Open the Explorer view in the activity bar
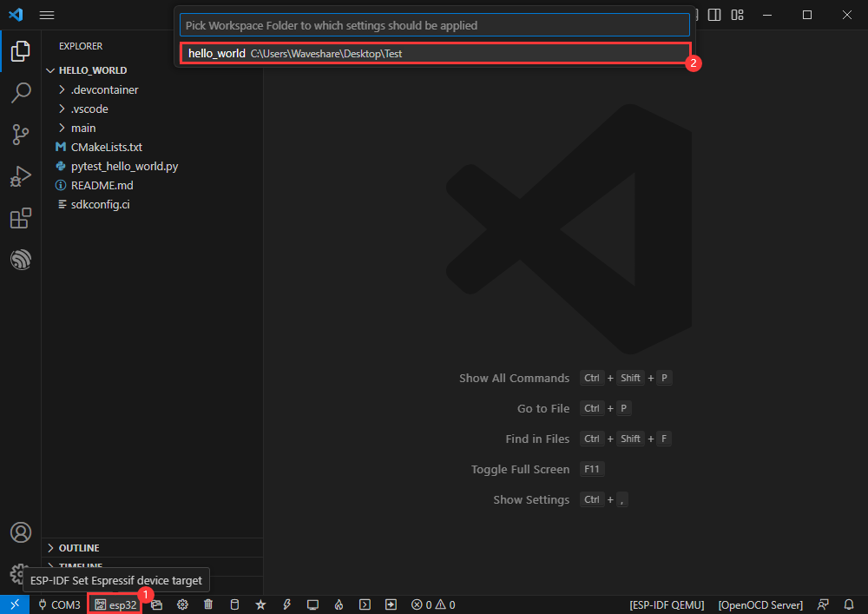This screenshot has width=868, height=614. (x=21, y=51)
